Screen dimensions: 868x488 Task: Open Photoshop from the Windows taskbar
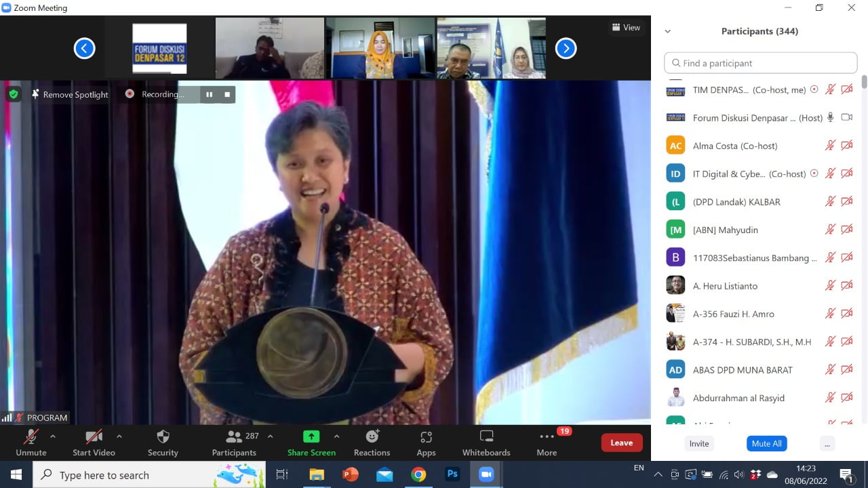(452, 474)
